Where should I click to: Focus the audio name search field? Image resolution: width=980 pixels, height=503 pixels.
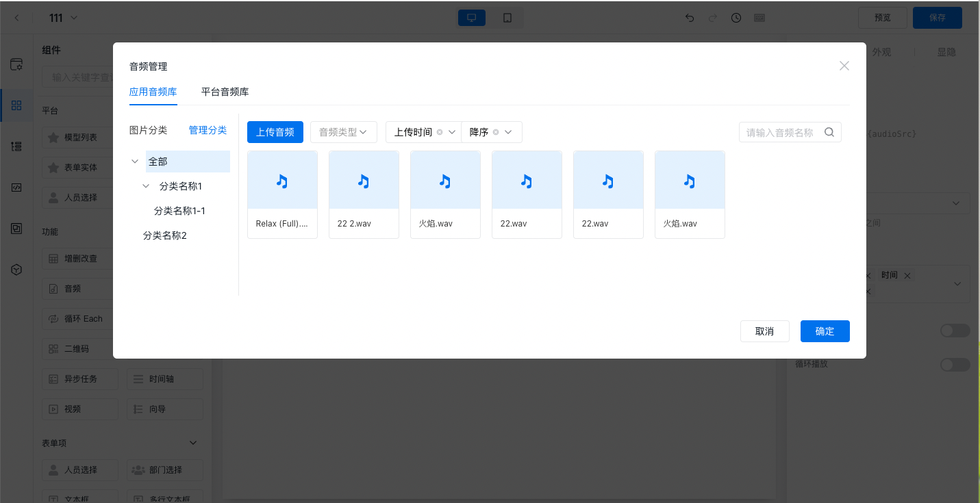(780, 133)
